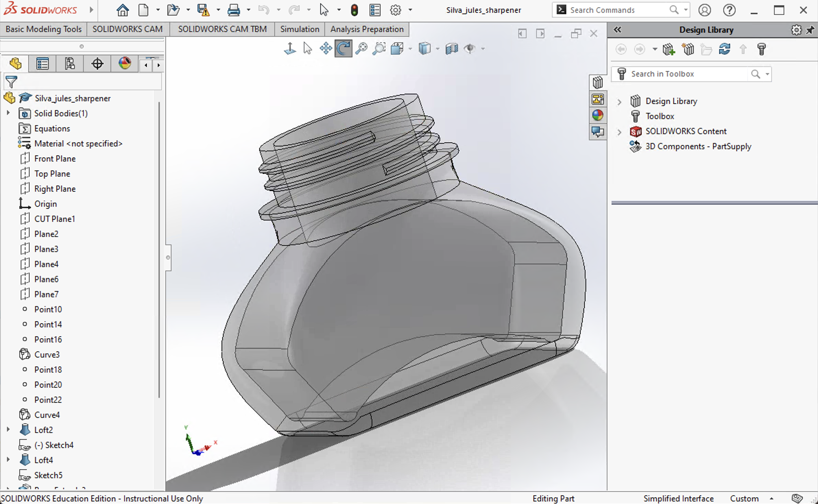Open the SOLIDWORKS CAM TBM tab
Viewport: 818px width, 504px height.
coord(222,29)
